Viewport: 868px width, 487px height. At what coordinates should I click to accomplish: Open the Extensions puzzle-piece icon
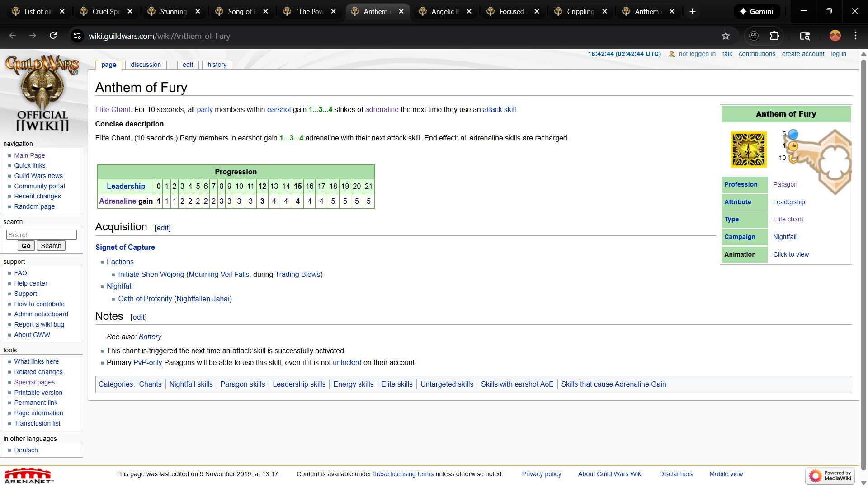click(x=774, y=36)
